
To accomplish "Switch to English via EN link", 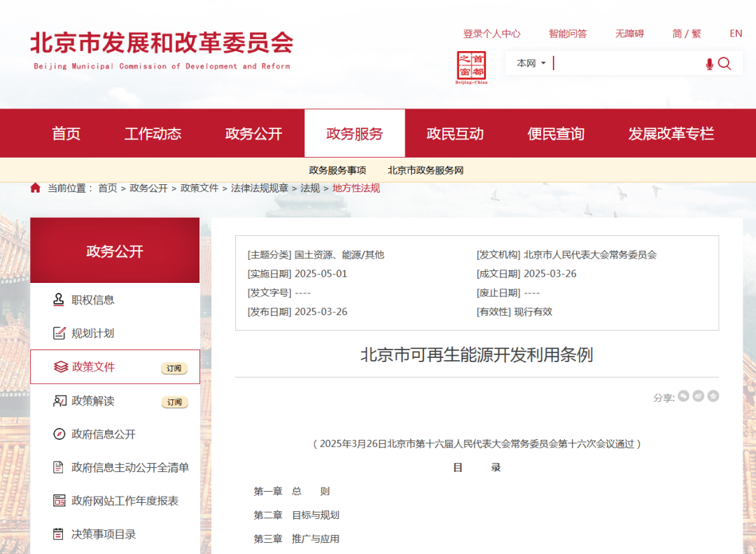I will (736, 34).
